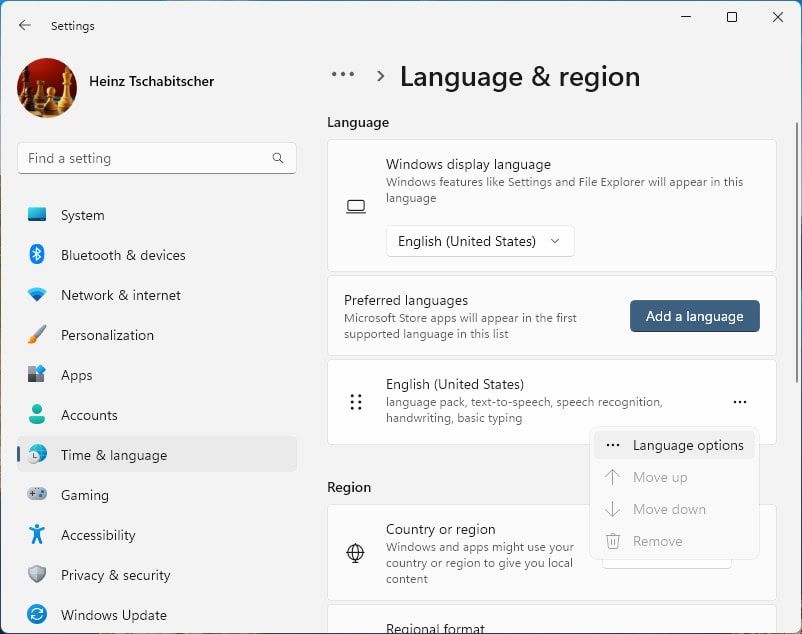This screenshot has height=634, width=802.
Task: Select the Bluetooth & devices icon
Action: (x=37, y=254)
